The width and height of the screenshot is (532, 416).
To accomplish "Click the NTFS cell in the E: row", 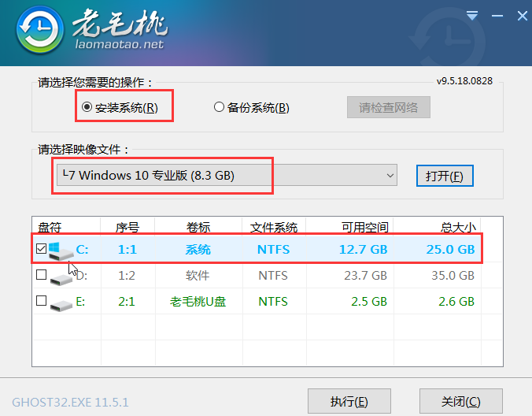I will 273,302.
